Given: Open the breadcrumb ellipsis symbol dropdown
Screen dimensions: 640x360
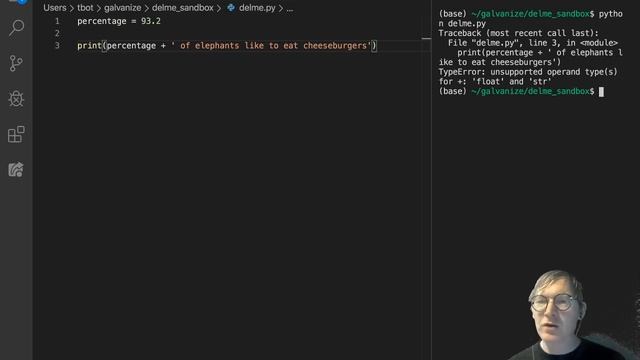Looking at the screenshot, I should (x=290, y=8).
